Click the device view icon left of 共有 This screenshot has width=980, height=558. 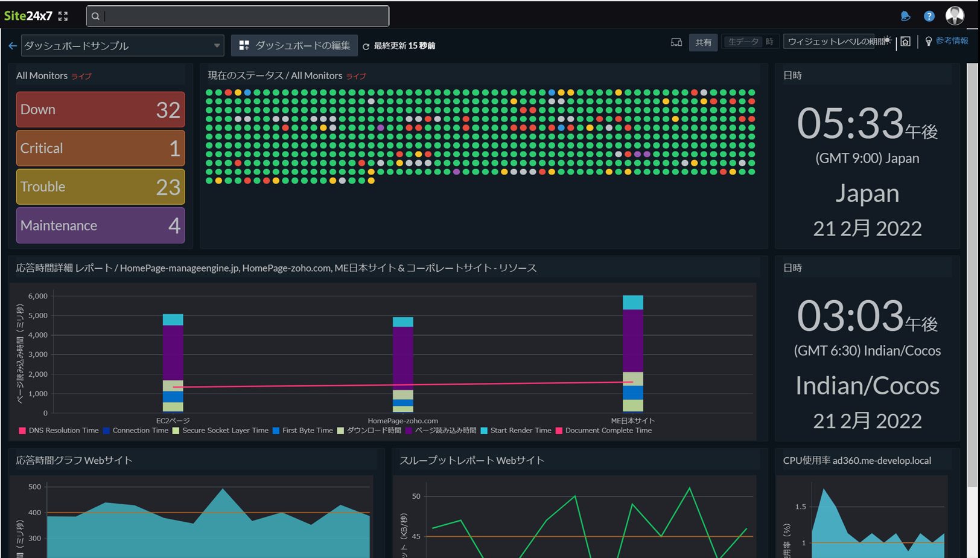(676, 42)
